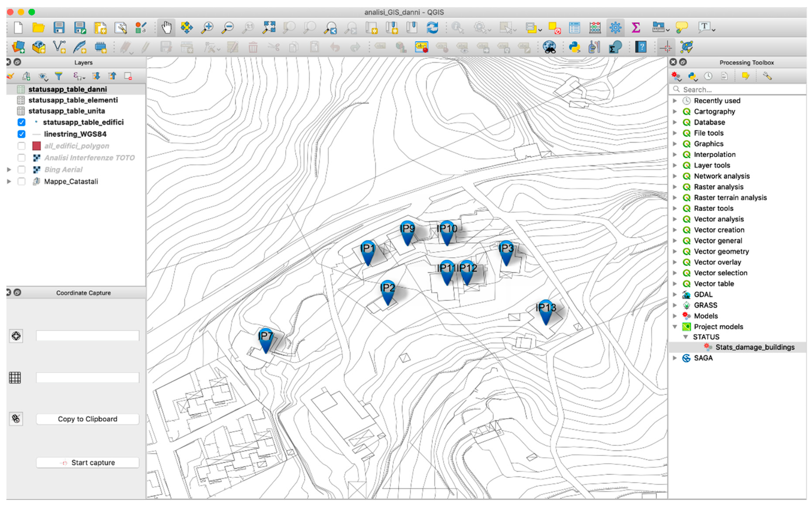Activate the Zoom In tool
The width and height of the screenshot is (812, 505).
(x=207, y=28)
